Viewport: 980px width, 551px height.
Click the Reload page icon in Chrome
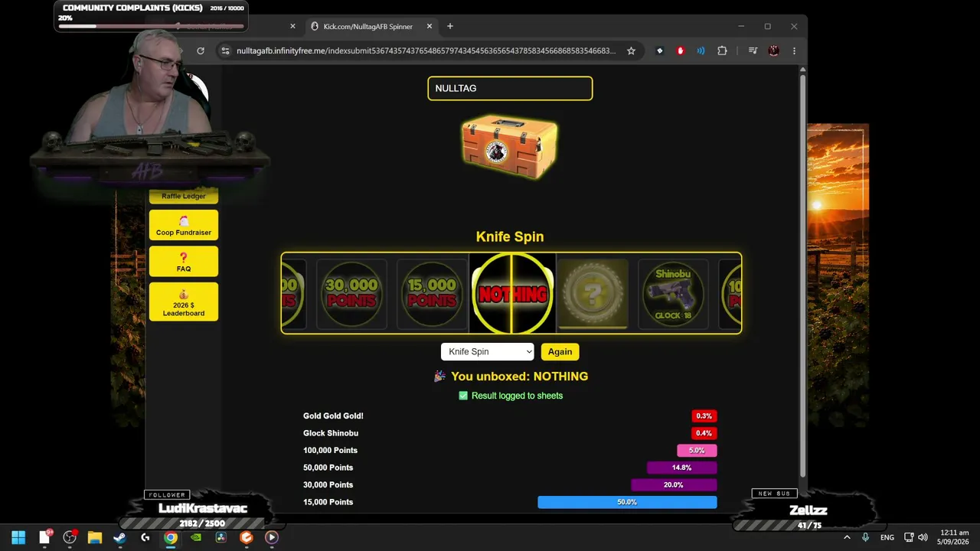point(201,51)
